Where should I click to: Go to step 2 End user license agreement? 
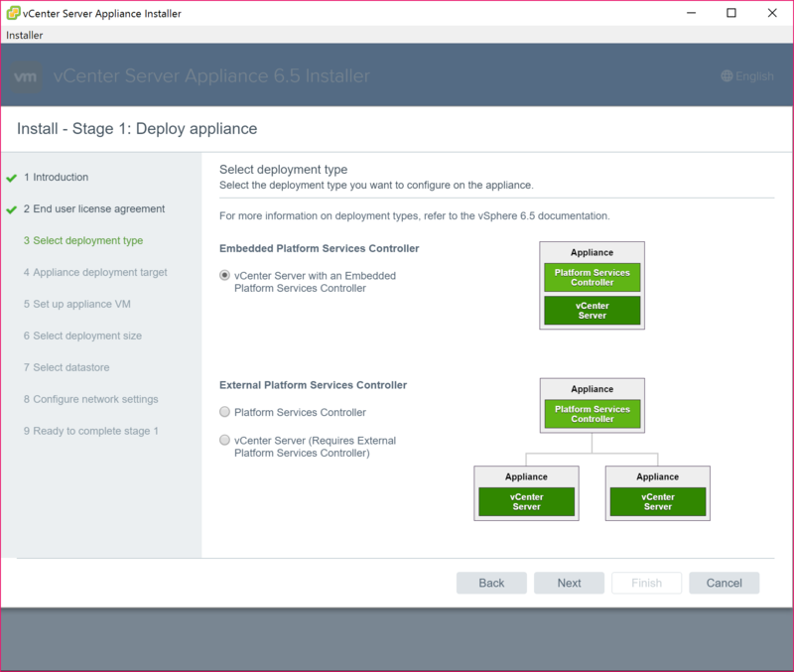point(94,208)
